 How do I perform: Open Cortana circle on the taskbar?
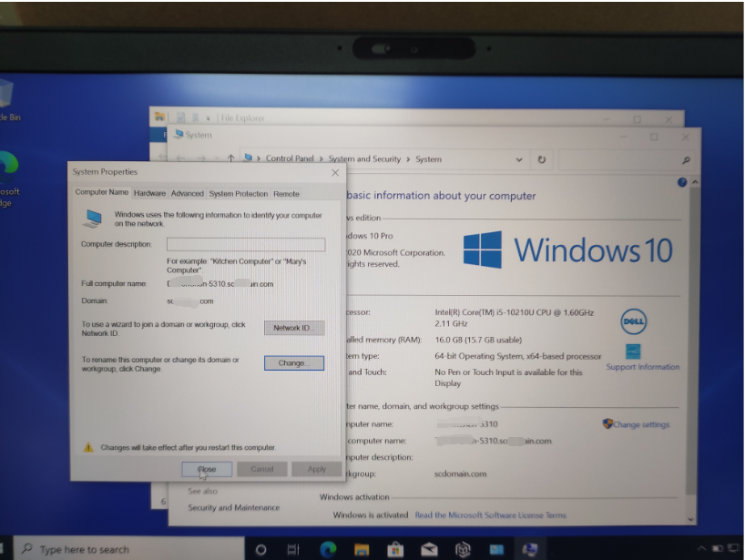260,550
